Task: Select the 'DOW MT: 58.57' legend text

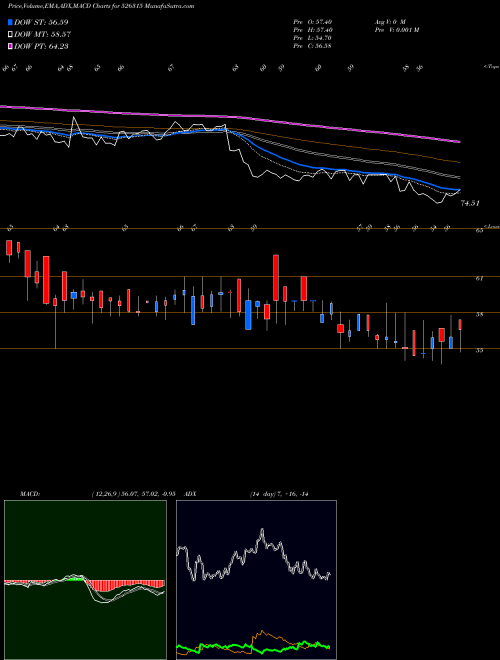Action: click(x=42, y=35)
